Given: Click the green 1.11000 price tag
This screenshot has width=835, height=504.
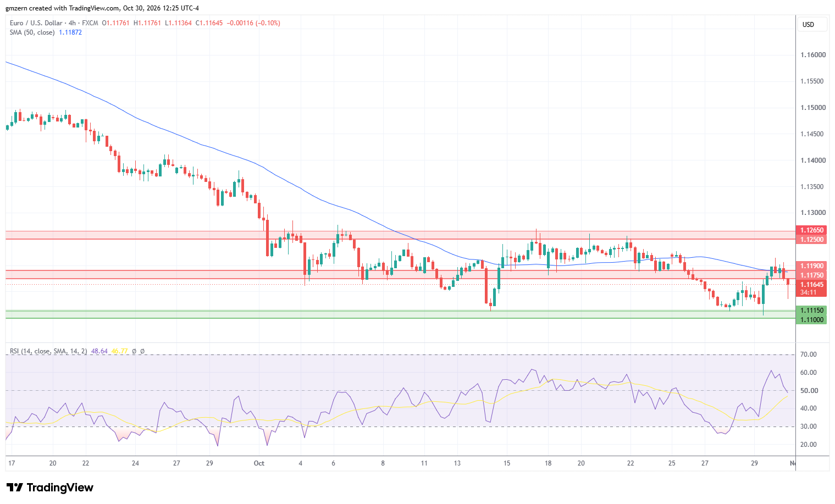Looking at the screenshot, I should click(x=811, y=320).
